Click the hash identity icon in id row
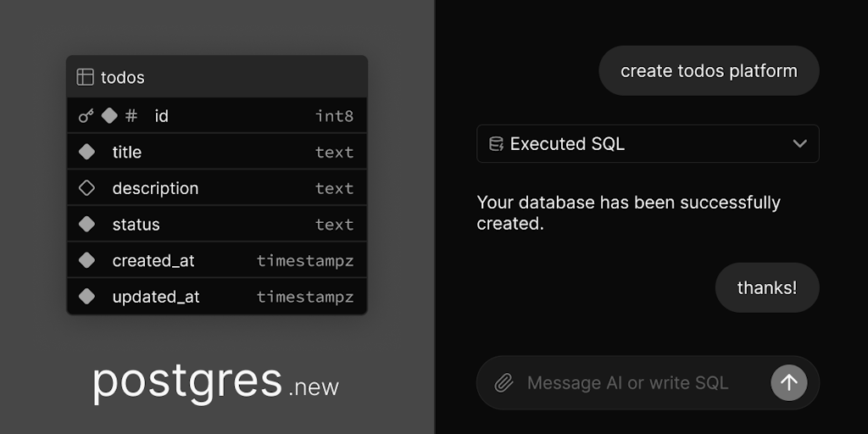Image resolution: width=868 pixels, height=434 pixels. tap(131, 116)
